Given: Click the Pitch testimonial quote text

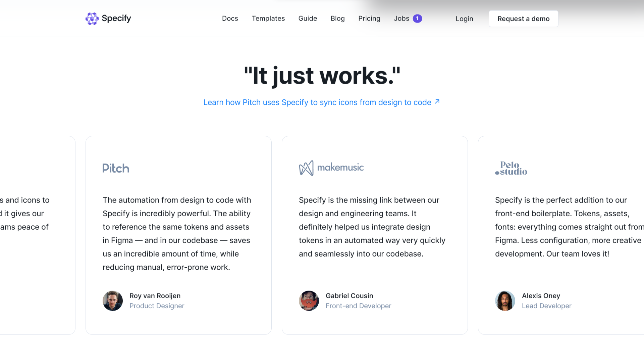Looking at the screenshot, I should pos(177,234).
